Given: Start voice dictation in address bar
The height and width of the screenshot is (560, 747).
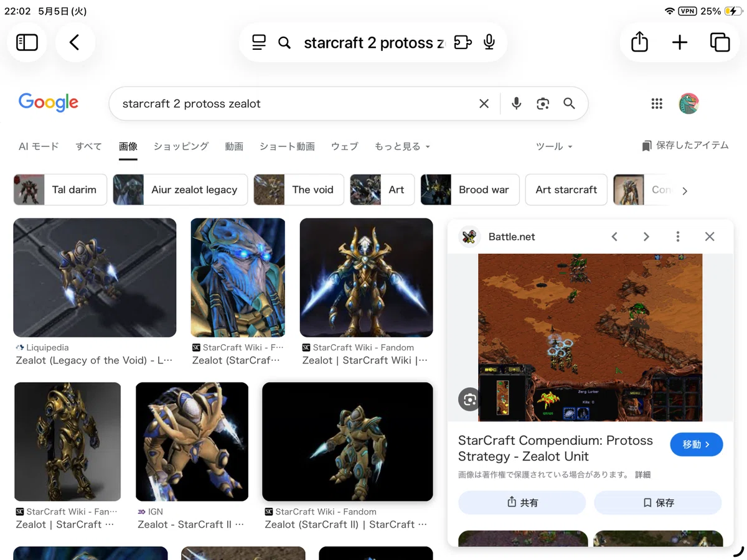Looking at the screenshot, I should point(489,42).
